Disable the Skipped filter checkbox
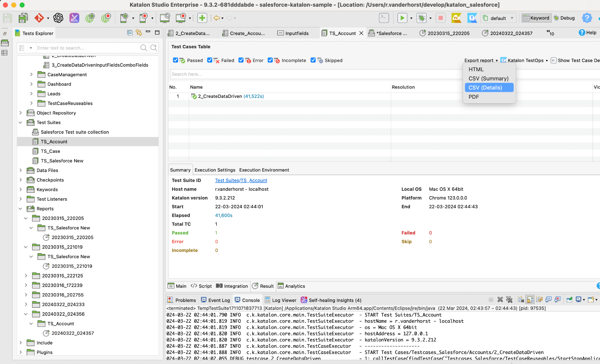The image size is (600, 364). [313, 60]
